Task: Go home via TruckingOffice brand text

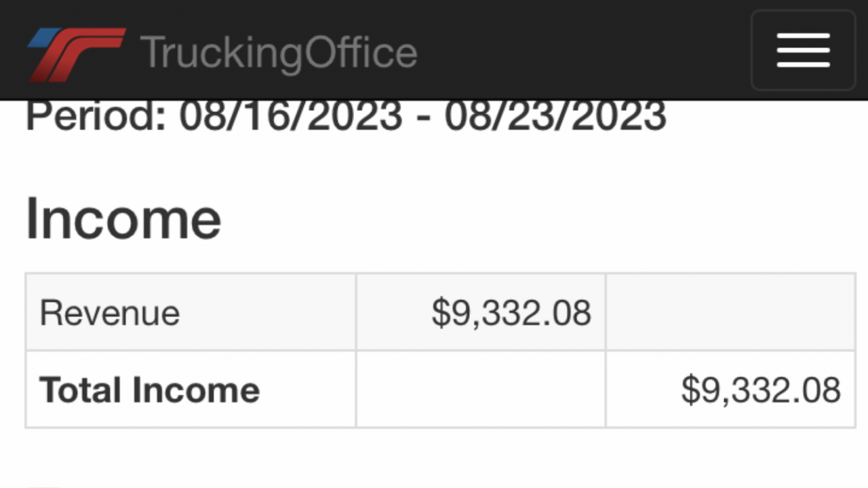Action: [x=278, y=53]
